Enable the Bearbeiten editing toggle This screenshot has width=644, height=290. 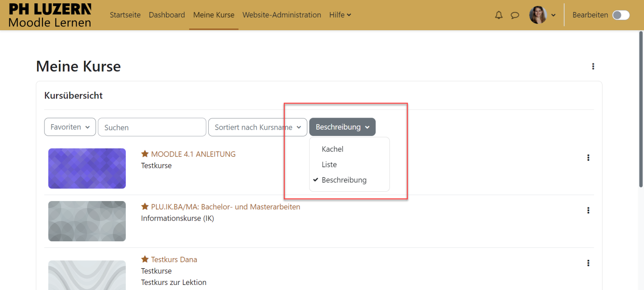tap(621, 15)
